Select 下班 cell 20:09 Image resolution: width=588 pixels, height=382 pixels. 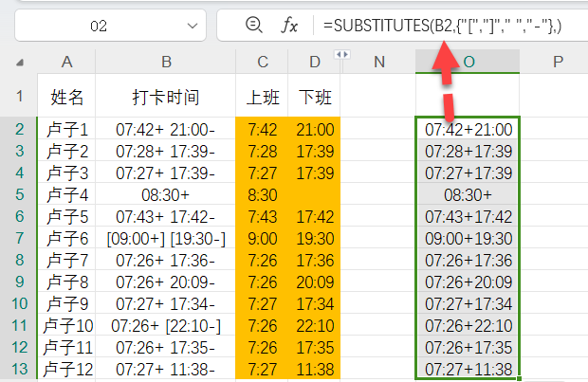pyautogui.click(x=314, y=282)
